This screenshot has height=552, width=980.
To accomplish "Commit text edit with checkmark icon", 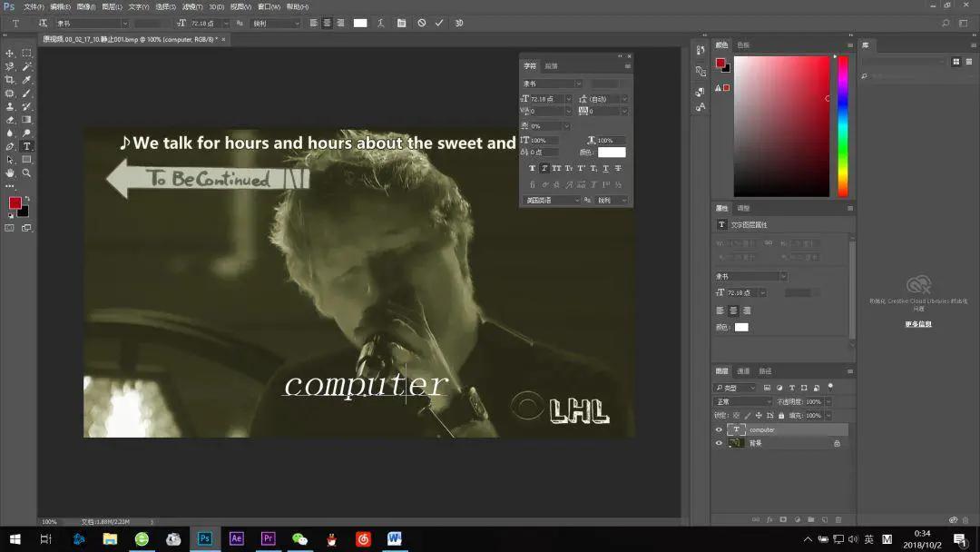I will (x=439, y=23).
